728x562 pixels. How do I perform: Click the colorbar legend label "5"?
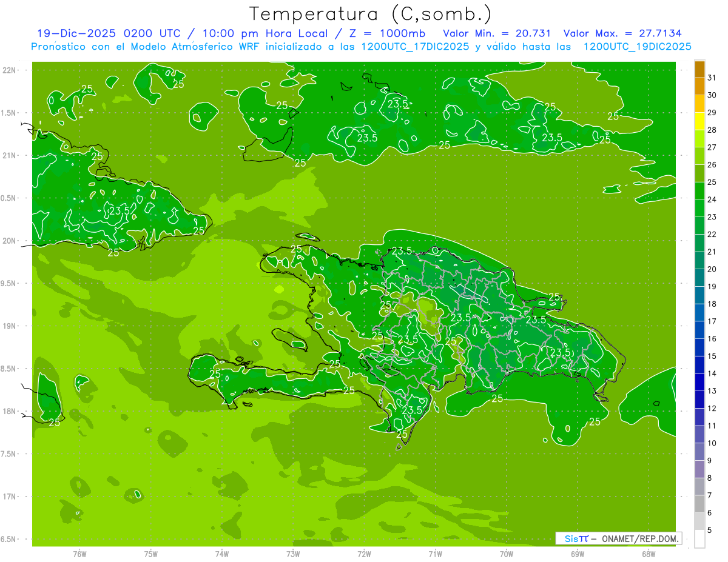710,530
